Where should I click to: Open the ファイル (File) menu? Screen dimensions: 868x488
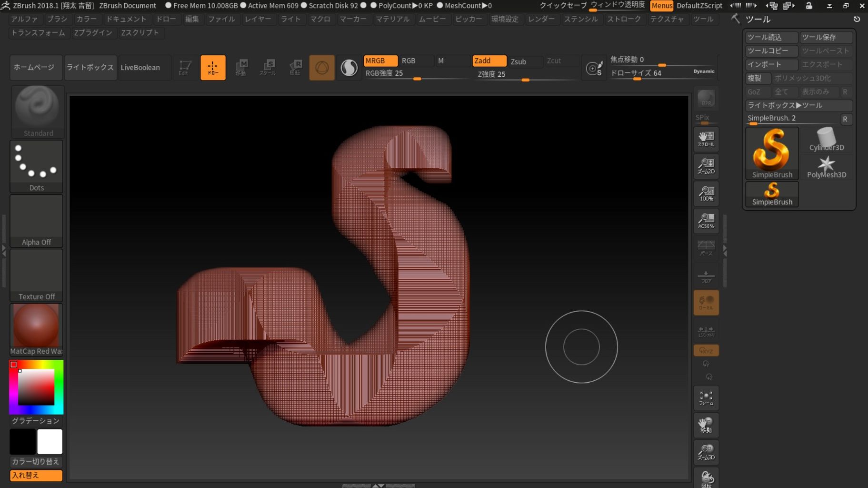[x=222, y=19]
